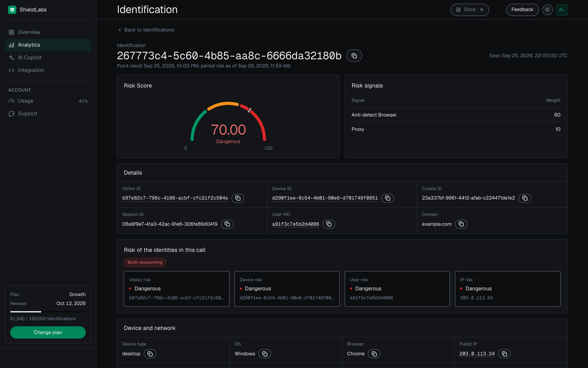Image resolution: width=588 pixels, height=368 pixels.
Task: Click the Overview grid icon
Action: (x=11, y=32)
